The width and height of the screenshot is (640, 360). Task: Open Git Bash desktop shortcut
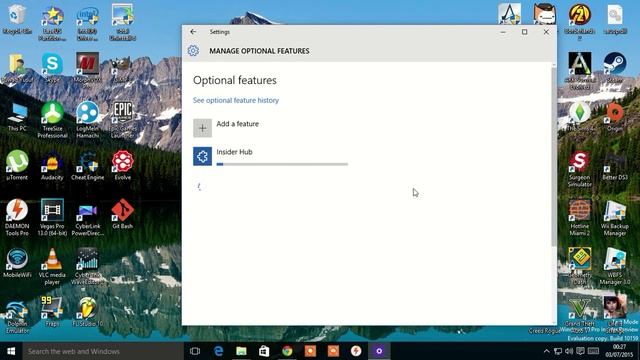(122, 214)
